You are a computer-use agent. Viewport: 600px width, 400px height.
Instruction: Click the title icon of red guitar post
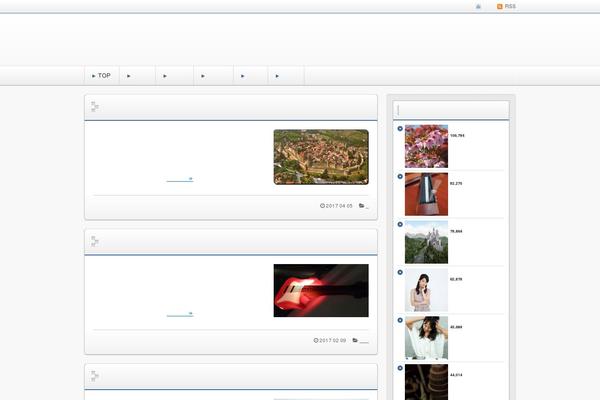95,242
